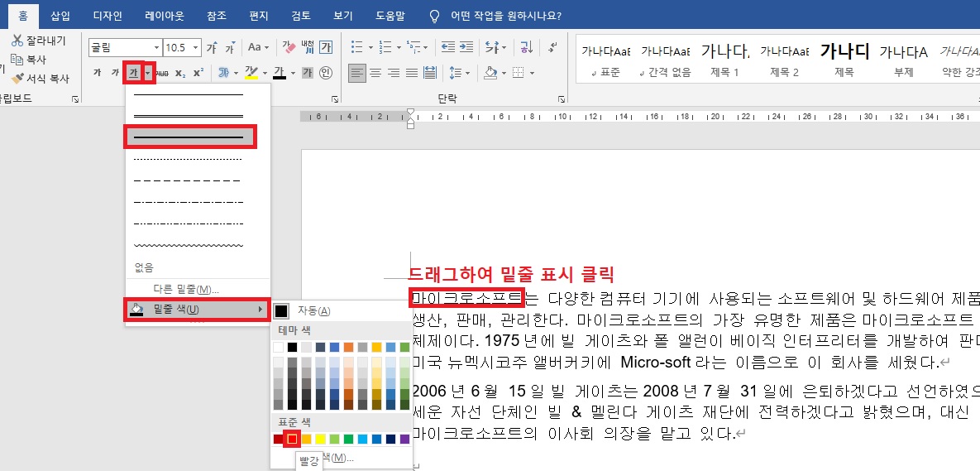The height and width of the screenshot is (471, 980).
Task: Toggle character shading icon
Action: coord(308,73)
